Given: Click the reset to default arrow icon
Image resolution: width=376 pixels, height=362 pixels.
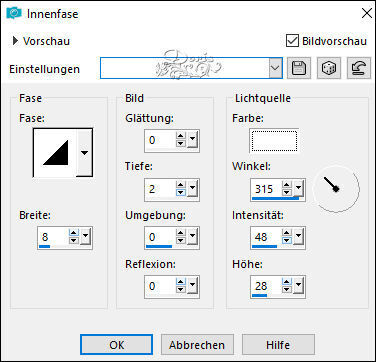Looking at the screenshot, I should click(x=359, y=68).
